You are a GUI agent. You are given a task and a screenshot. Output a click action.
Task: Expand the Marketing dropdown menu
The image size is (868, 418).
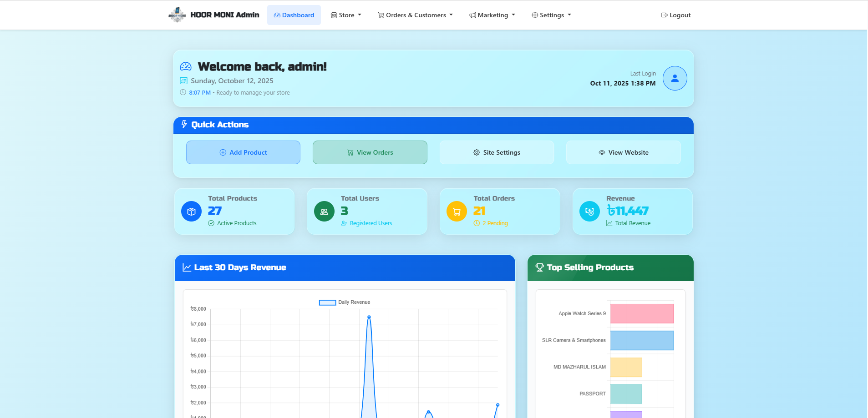[492, 15]
